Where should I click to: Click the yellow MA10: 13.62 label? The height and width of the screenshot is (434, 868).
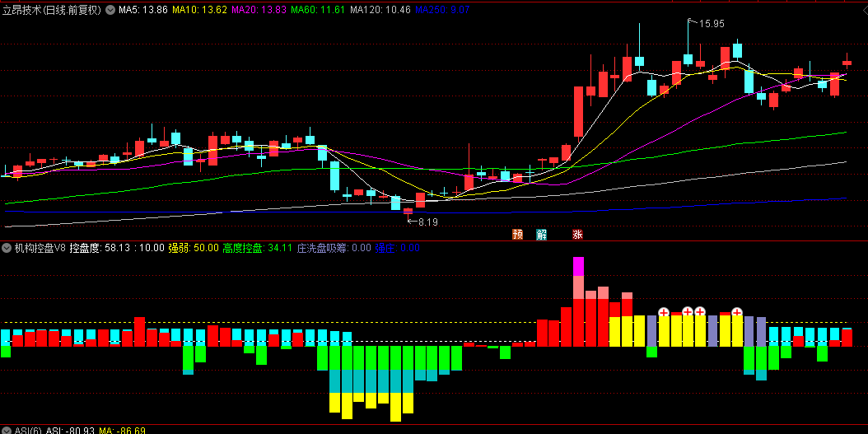tap(200, 9)
